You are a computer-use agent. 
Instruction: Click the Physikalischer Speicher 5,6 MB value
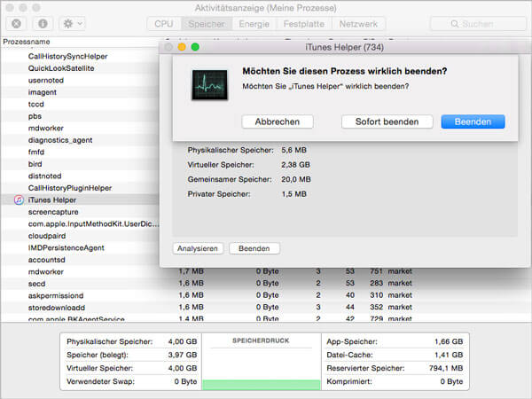(293, 150)
